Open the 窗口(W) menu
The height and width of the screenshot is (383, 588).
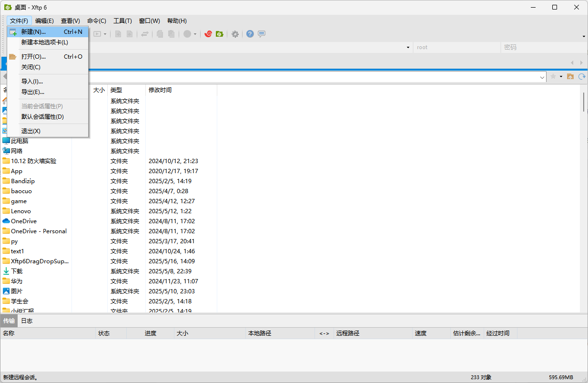150,21
